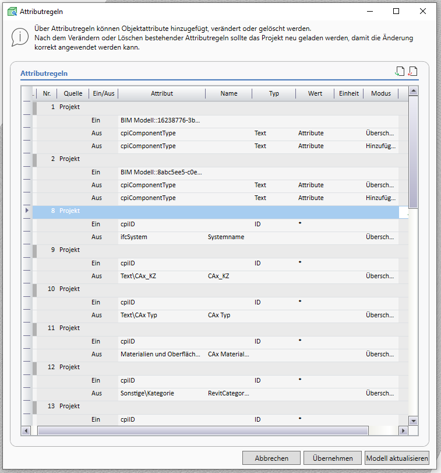The width and height of the screenshot is (441, 473).
Task: Click the import rules icon with green arrow
Action: [400, 71]
